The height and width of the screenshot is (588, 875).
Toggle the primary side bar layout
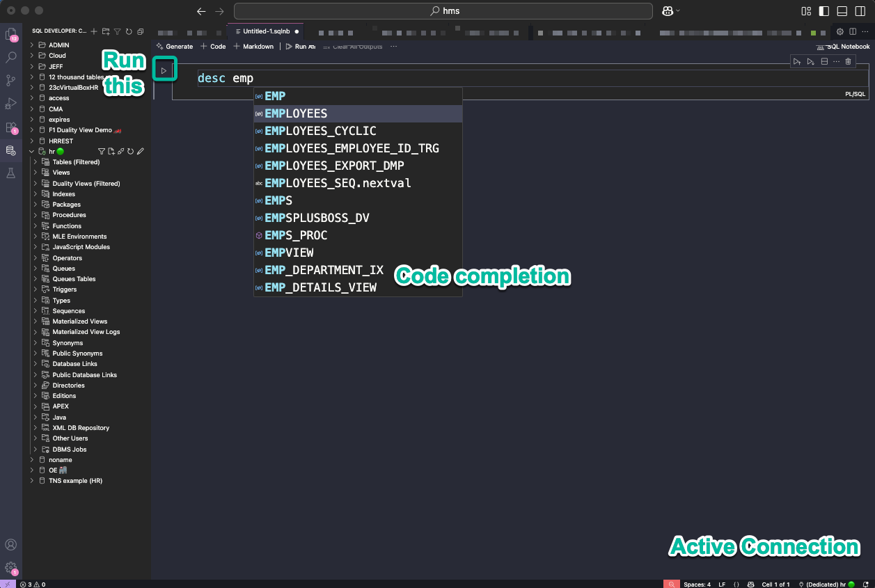(824, 11)
